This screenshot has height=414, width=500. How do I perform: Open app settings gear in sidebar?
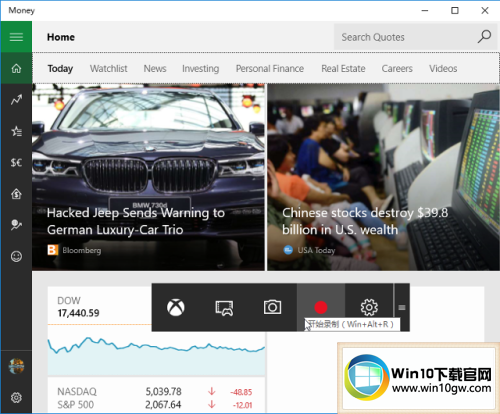[x=16, y=397]
